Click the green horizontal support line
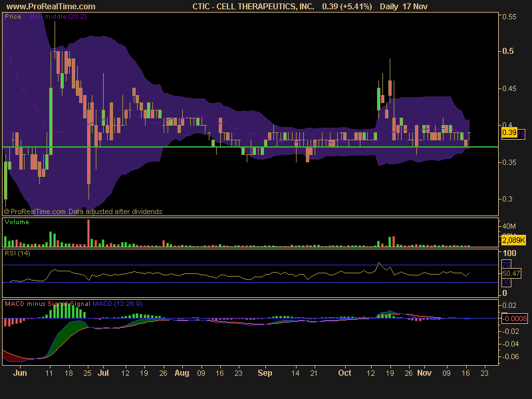 point(251,147)
